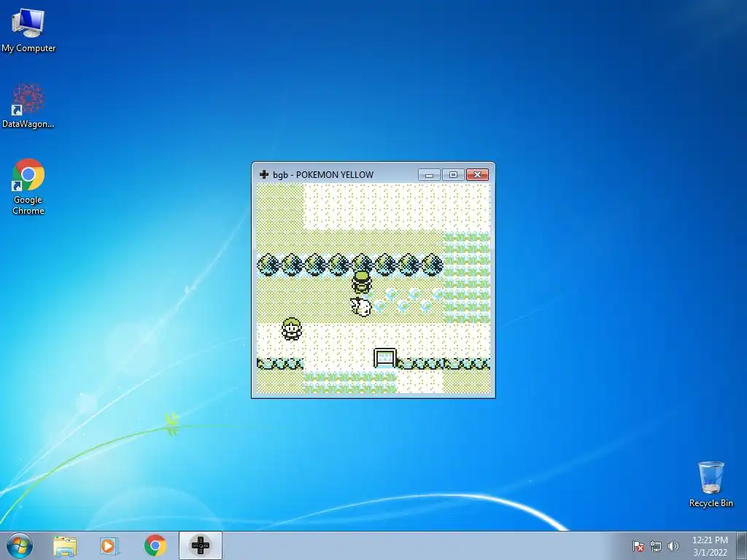Select the DataWagon shortcut on desktop
Viewport: 747px width, 560px height.
(28, 106)
